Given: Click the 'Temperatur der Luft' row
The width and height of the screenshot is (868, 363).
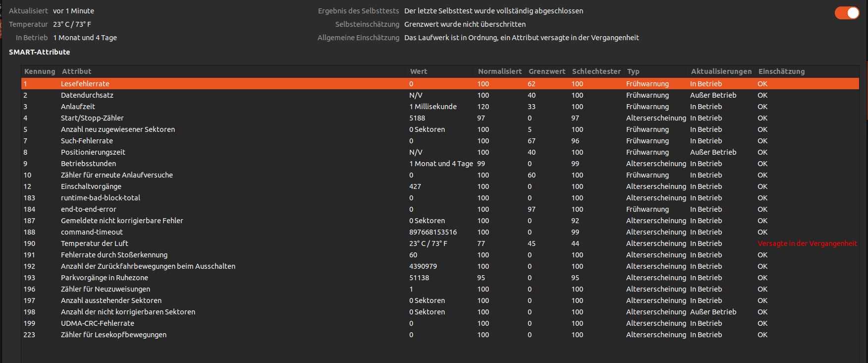Looking at the screenshot, I should 440,243.
